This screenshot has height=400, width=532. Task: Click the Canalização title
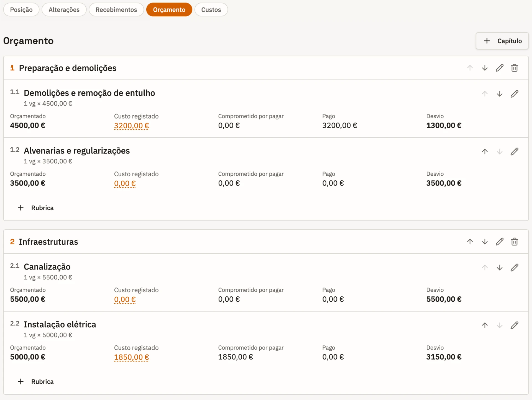(x=47, y=267)
